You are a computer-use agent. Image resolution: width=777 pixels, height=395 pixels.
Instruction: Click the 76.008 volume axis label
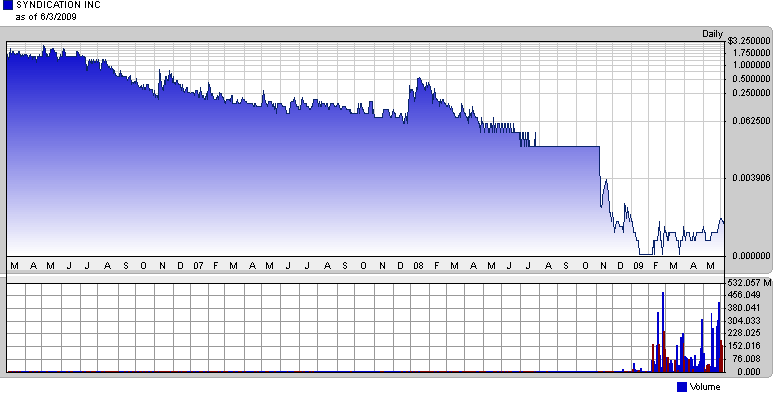[x=746, y=359]
